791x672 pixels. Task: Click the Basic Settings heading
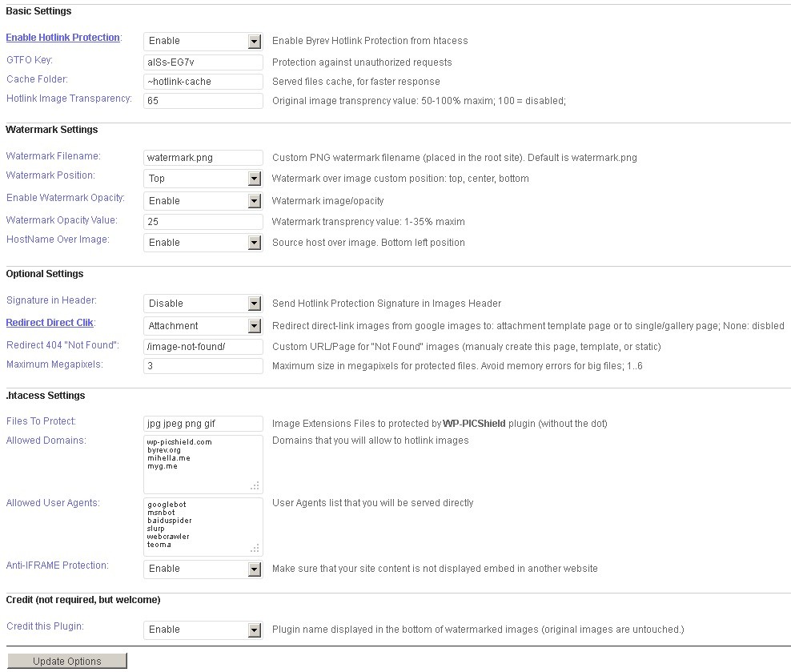point(38,11)
